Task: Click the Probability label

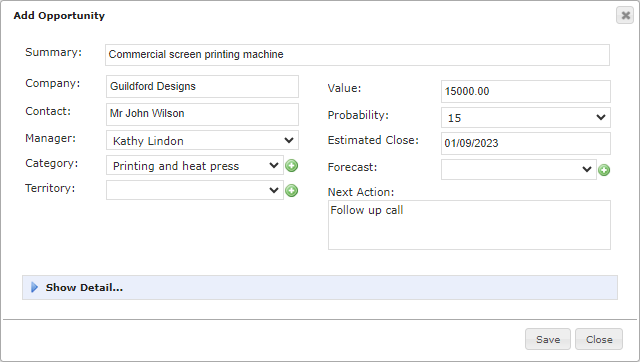Action: pyautogui.click(x=358, y=115)
